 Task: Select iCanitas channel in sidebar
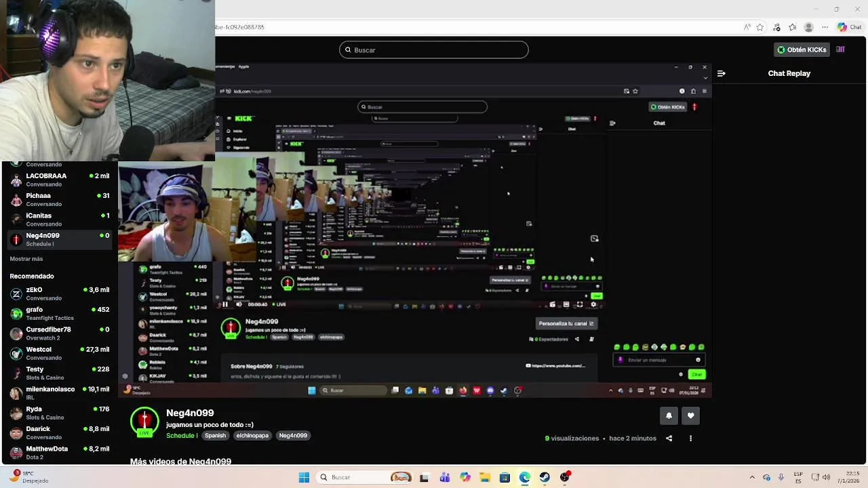(x=60, y=219)
